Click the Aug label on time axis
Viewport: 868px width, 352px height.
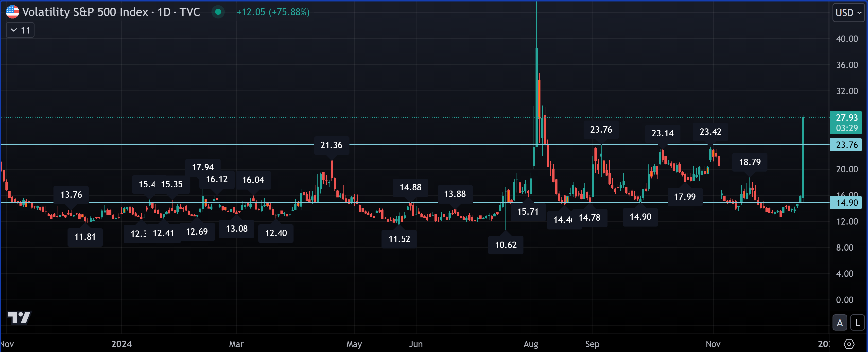click(x=531, y=344)
